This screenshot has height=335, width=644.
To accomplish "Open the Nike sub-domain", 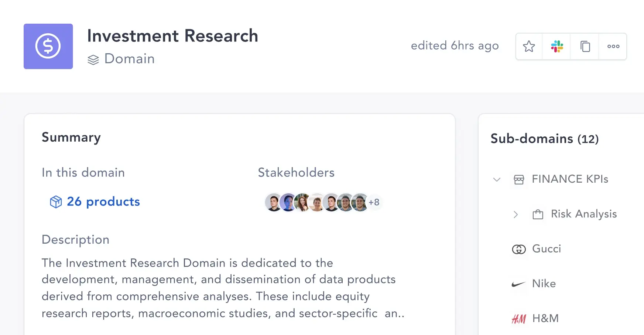I will 544,284.
